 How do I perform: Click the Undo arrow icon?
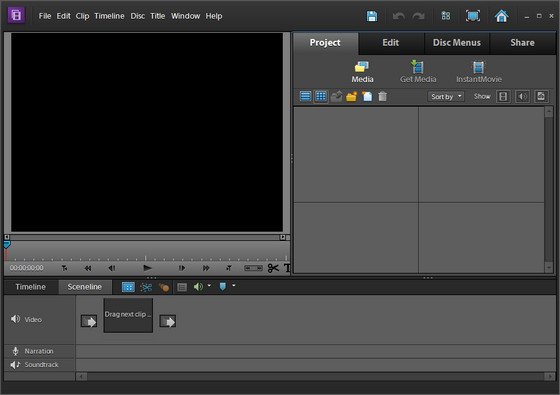click(x=399, y=16)
